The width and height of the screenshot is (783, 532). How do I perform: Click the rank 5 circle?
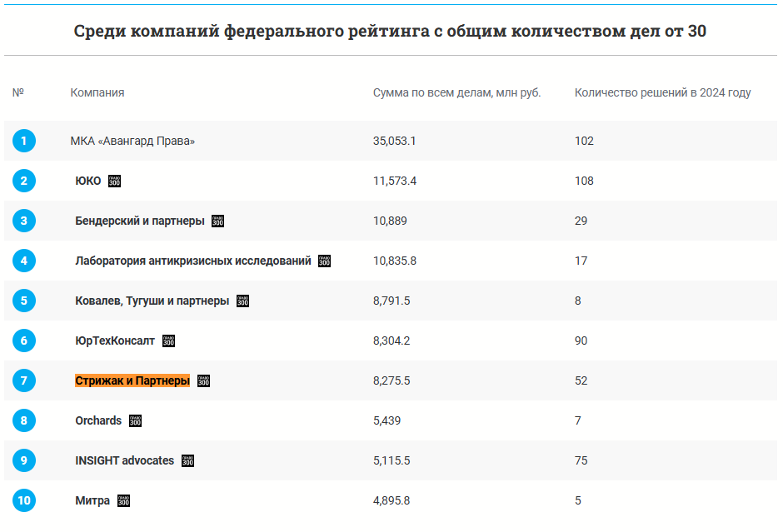click(24, 301)
